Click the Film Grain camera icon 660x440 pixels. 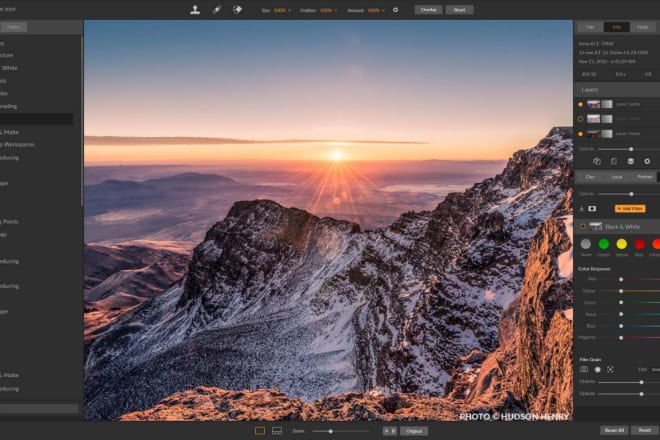[x=584, y=369]
